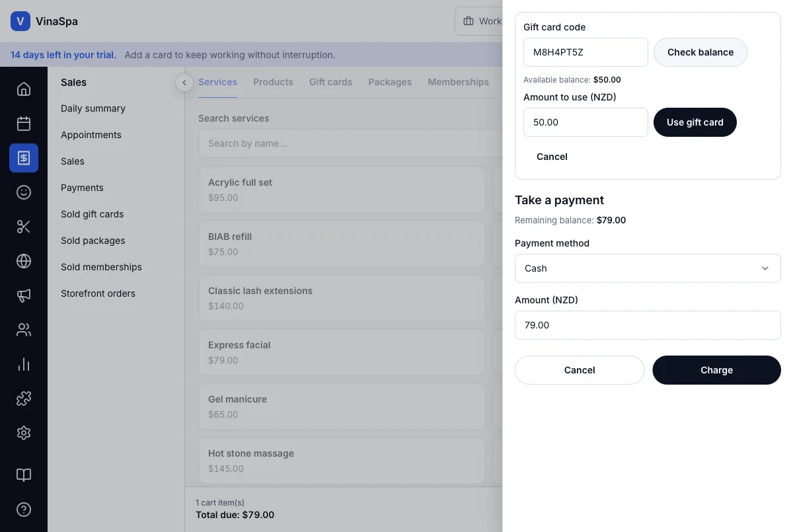Open the Clients smiley icon
793x532 pixels.
[x=24, y=192]
